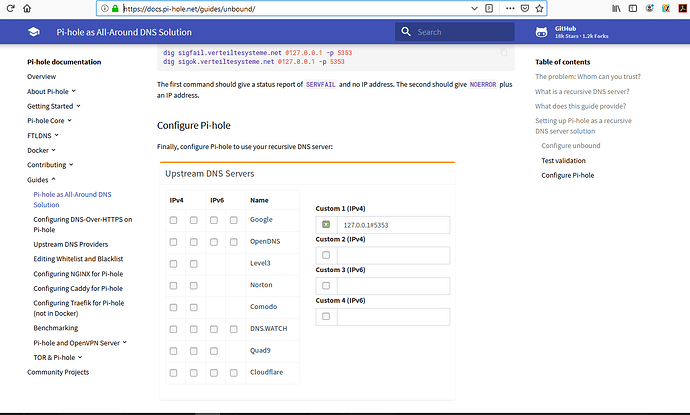The height and width of the screenshot is (415, 690).
Task: Bookmark this page with the star icon
Action: click(x=539, y=8)
